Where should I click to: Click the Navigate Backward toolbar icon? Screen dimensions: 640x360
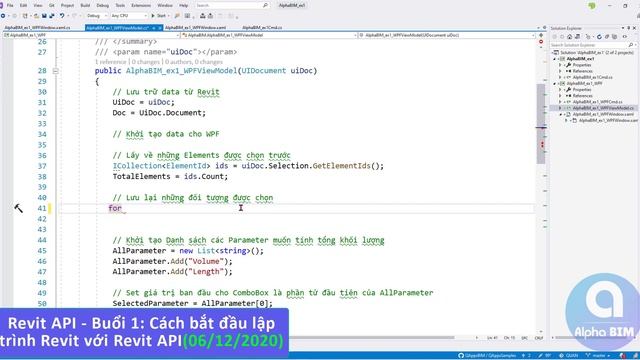[x=3, y=16]
